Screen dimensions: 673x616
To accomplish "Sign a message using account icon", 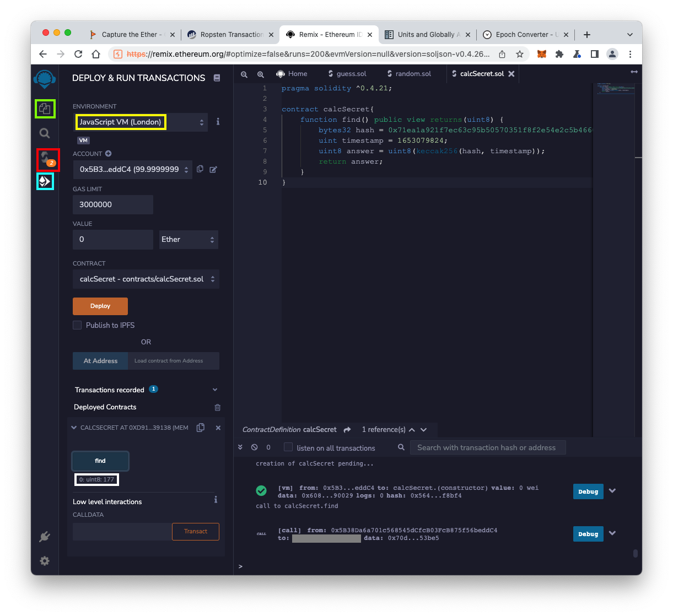I will tap(213, 169).
